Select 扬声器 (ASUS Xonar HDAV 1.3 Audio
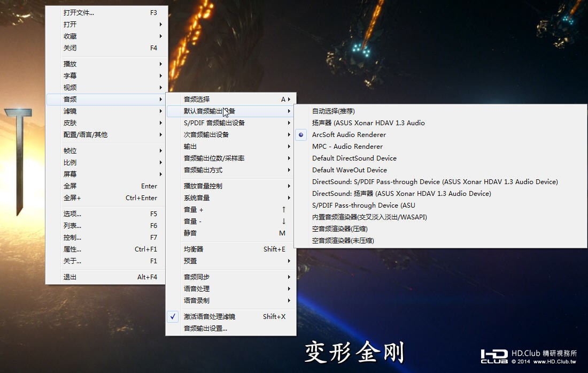 coord(440,123)
